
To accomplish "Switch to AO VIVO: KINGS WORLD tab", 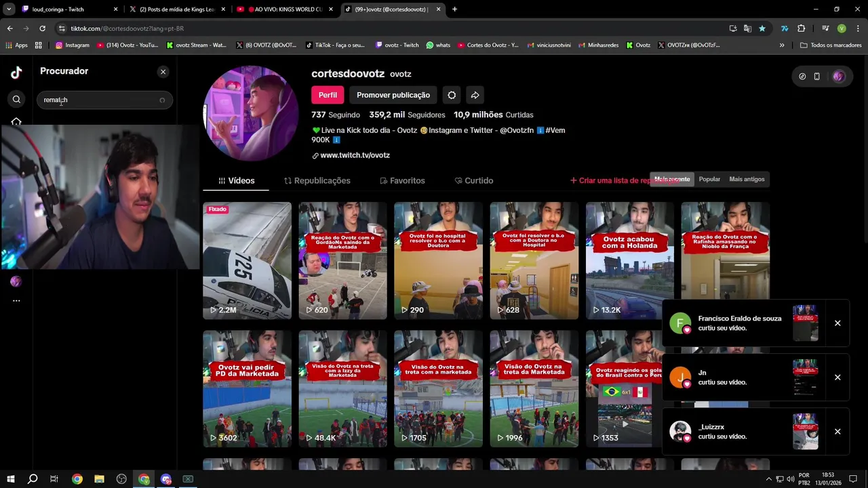I will (x=284, y=9).
